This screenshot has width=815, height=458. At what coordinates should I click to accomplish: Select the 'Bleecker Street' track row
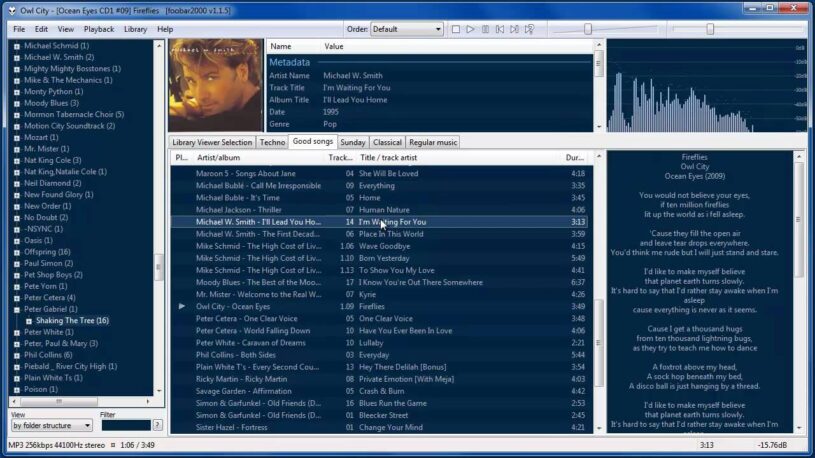tap(379, 415)
